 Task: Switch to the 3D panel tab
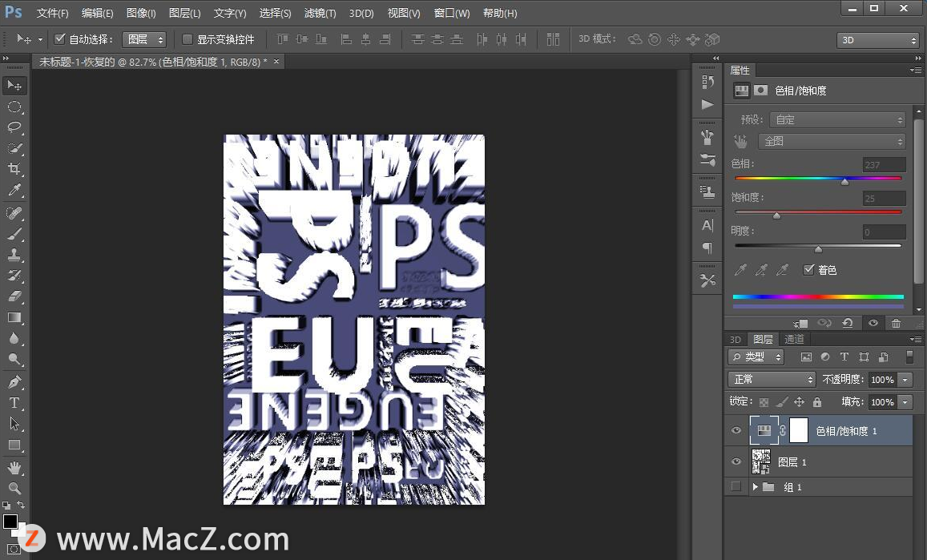click(736, 340)
